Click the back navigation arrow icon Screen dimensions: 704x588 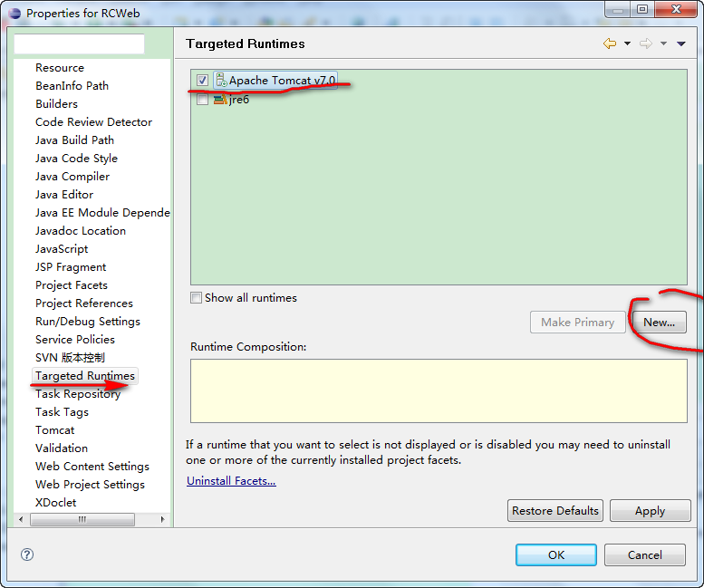pyautogui.click(x=610, y=43)
